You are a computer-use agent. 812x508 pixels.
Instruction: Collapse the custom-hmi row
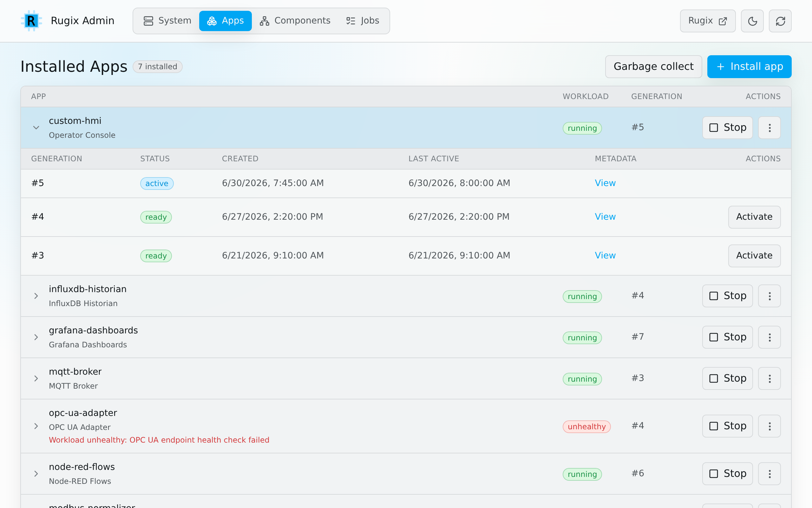tap(36, 128)
